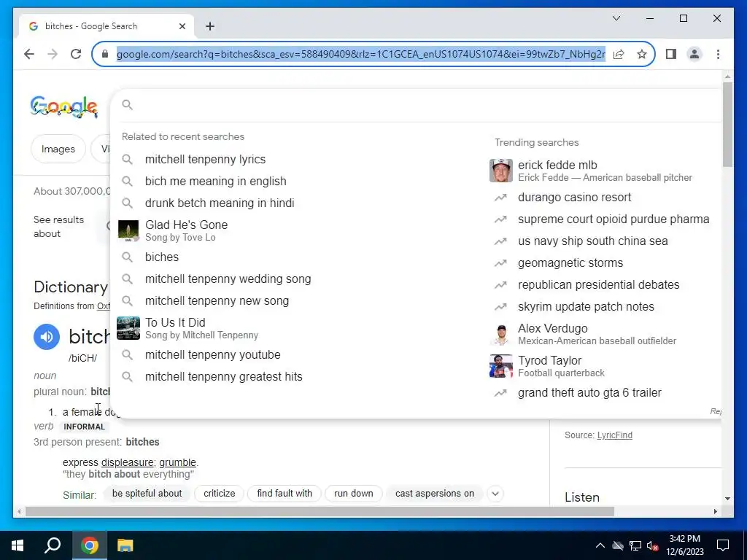Image resolution: width=747 pixels, height=560 pixels.
Task: Click the Chrome icon in the taskbar
Action: (x=90, y=545)
